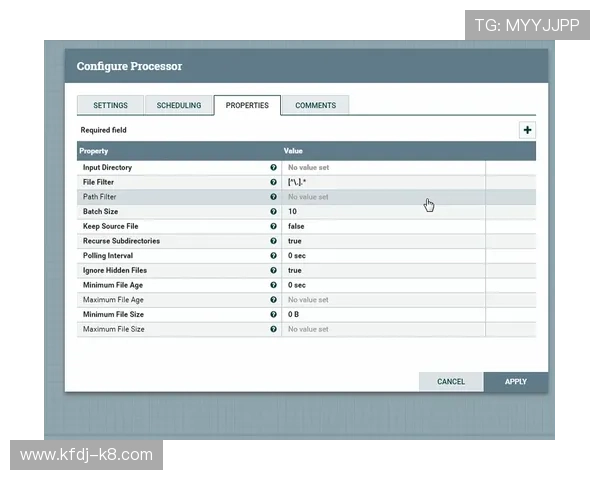Select the Polling Interval property name

coord(108,256)
